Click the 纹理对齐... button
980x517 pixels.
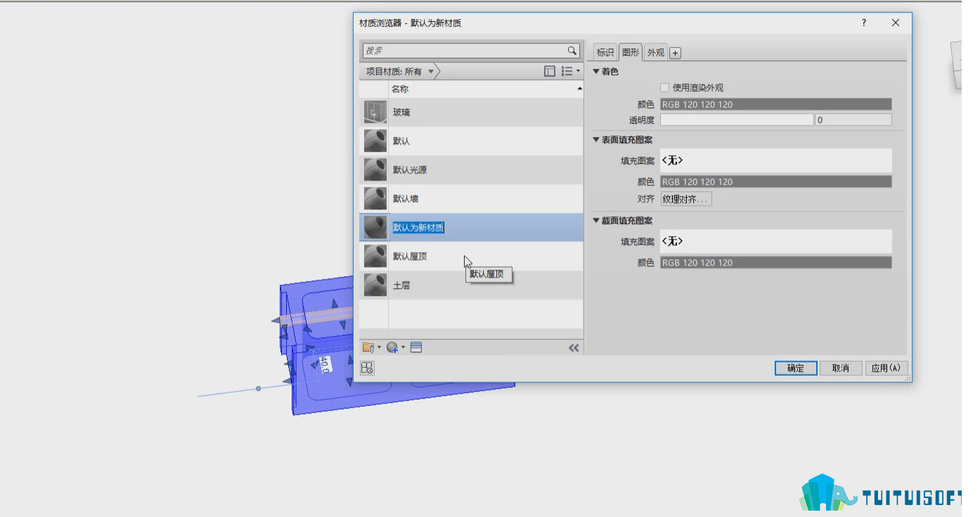pos(686,199)
